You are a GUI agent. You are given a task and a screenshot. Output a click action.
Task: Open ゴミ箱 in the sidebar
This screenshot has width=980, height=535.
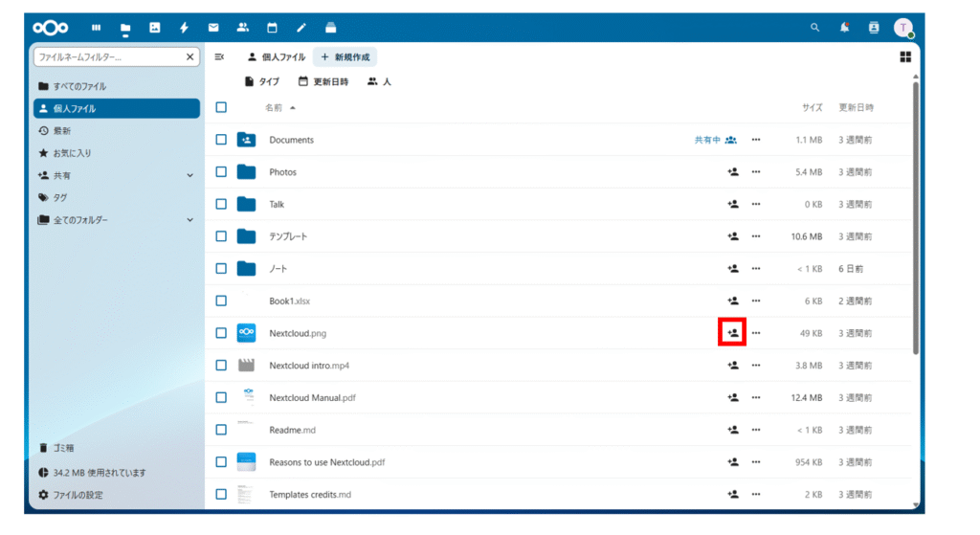click(x=63, y=448)
